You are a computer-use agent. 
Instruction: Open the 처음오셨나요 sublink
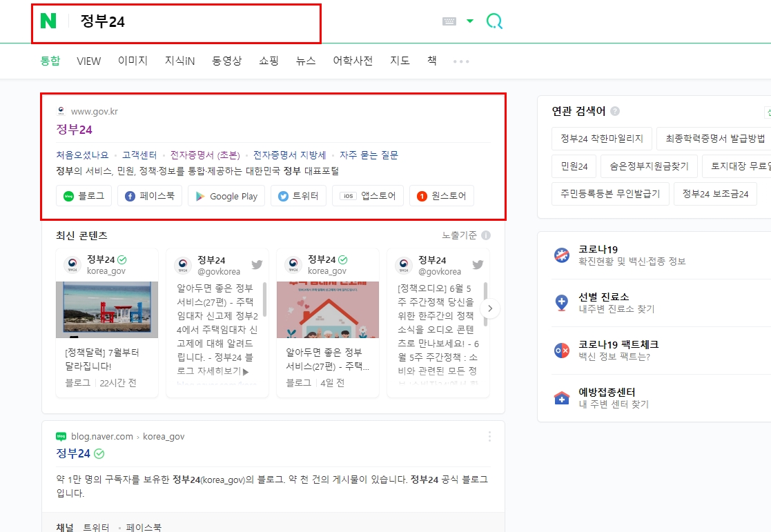coord(82,155)
